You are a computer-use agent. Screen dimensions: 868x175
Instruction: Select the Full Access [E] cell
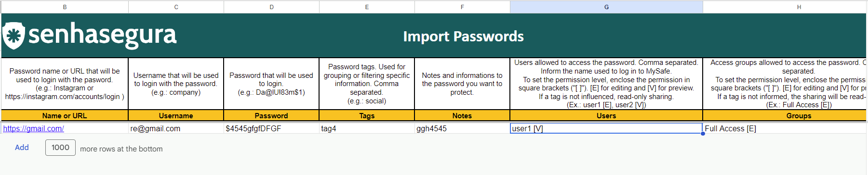pos(785,128)
